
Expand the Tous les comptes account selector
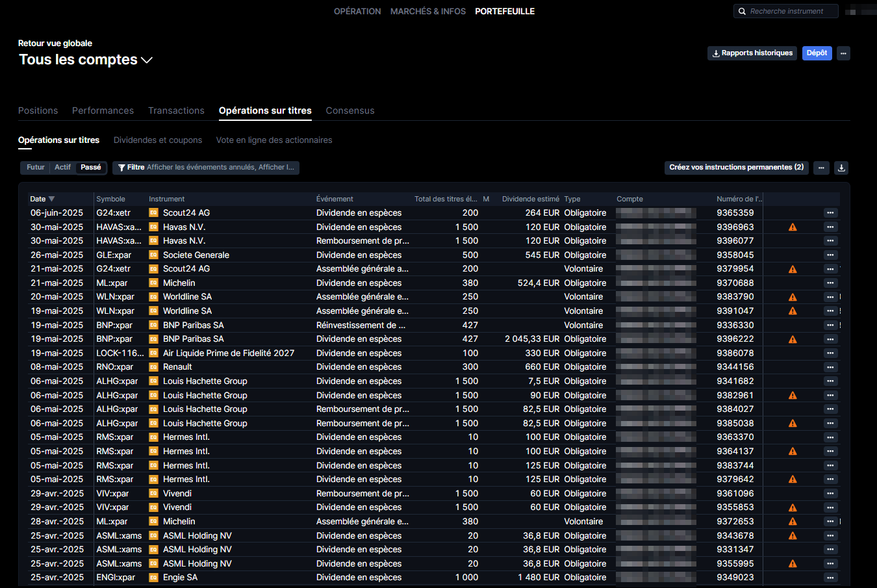point(85,60)
